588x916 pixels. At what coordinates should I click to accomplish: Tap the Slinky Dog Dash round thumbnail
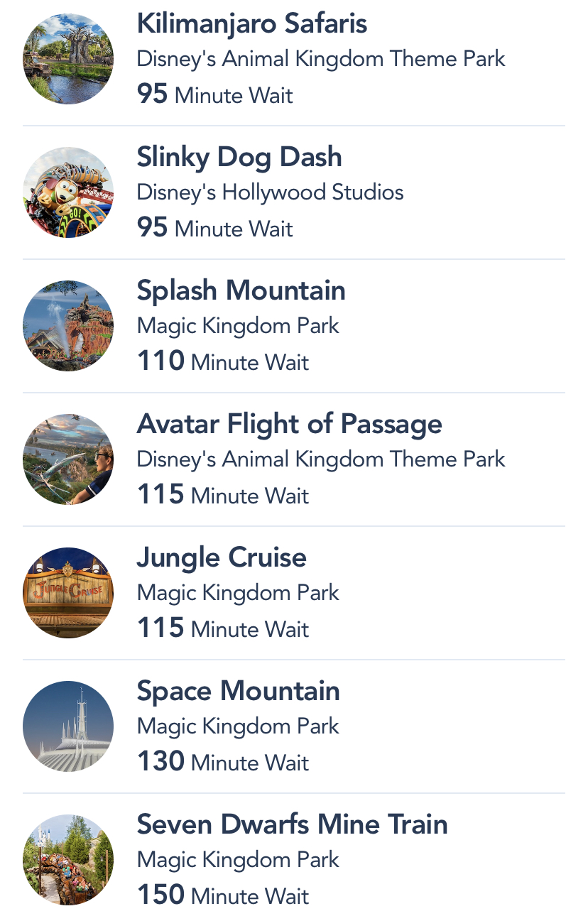pos(68,192)
